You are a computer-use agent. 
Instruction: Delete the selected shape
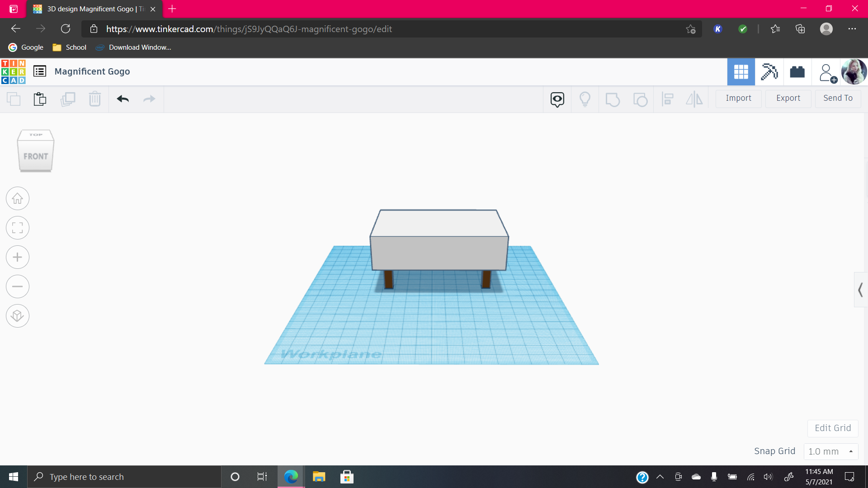(x=95, y=99)
